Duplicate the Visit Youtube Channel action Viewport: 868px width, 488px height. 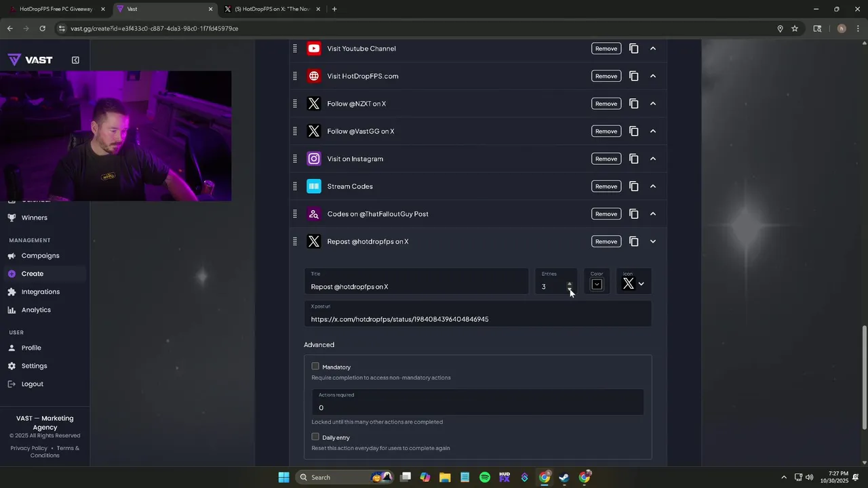(x=633, y=49)
